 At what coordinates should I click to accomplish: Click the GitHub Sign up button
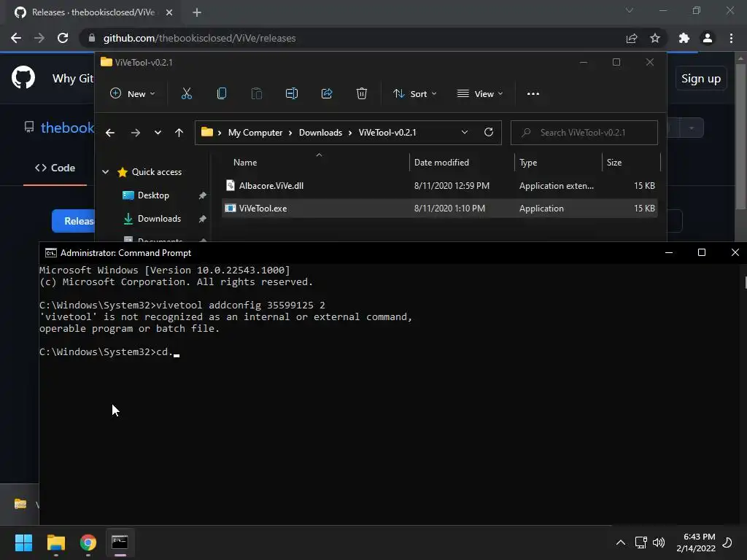(x=701, y=79)
